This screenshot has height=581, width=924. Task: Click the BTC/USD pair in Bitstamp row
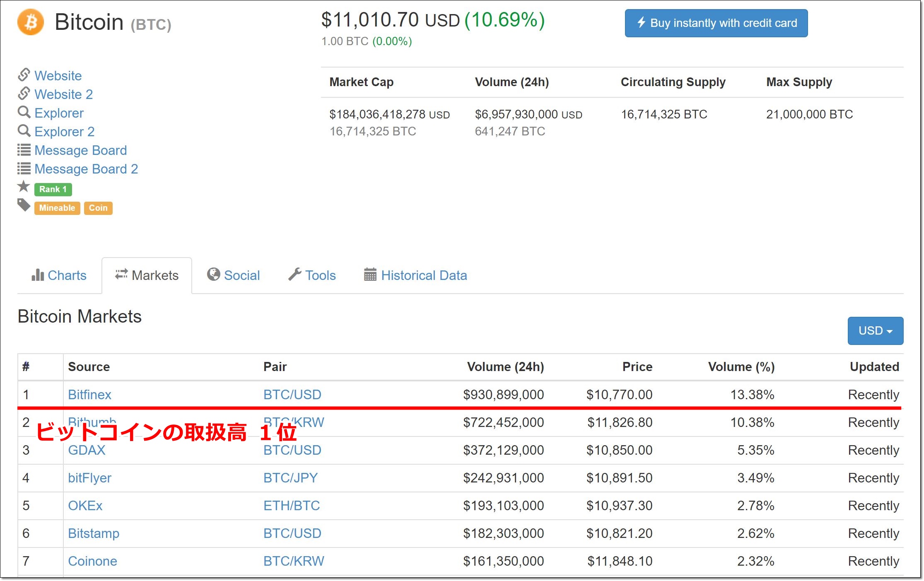[x=292, y=533]
